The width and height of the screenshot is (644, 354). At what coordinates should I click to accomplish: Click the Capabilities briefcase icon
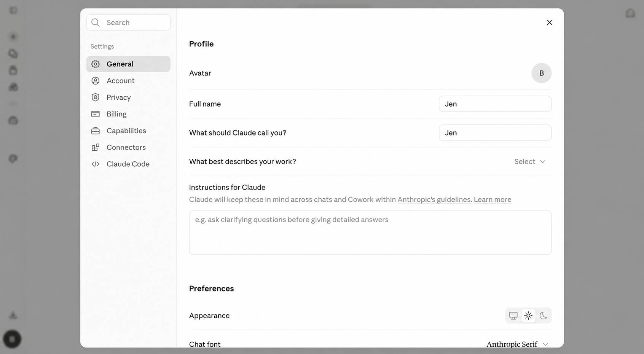point(96,131)
